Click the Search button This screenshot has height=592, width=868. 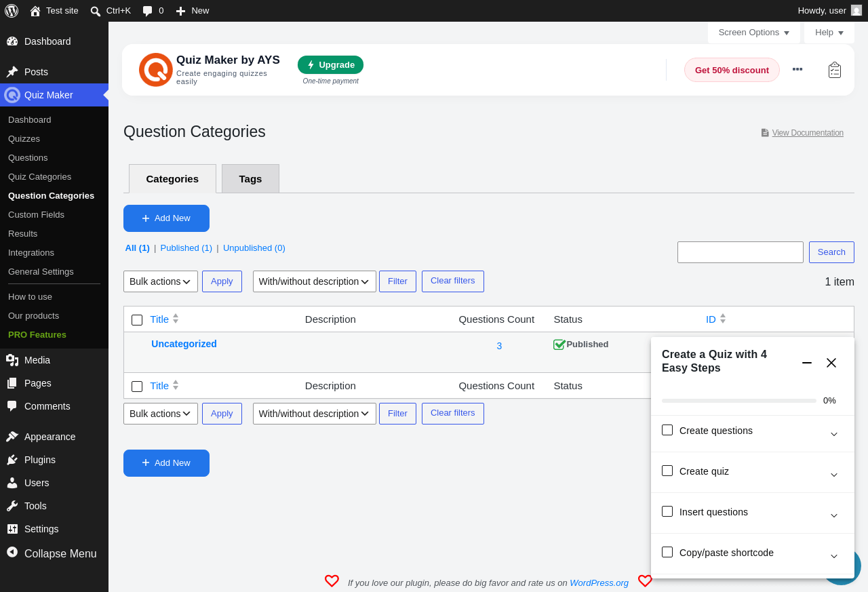831,252
